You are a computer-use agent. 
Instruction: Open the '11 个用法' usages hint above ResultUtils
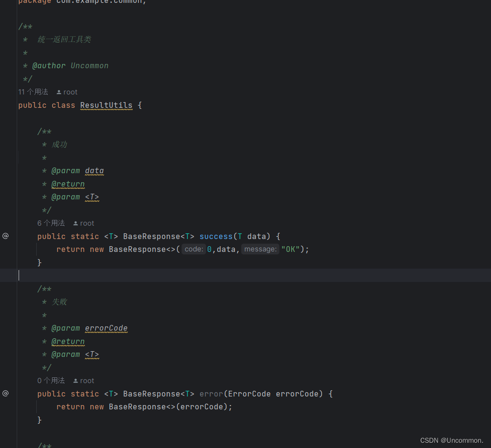coord(33,92)
